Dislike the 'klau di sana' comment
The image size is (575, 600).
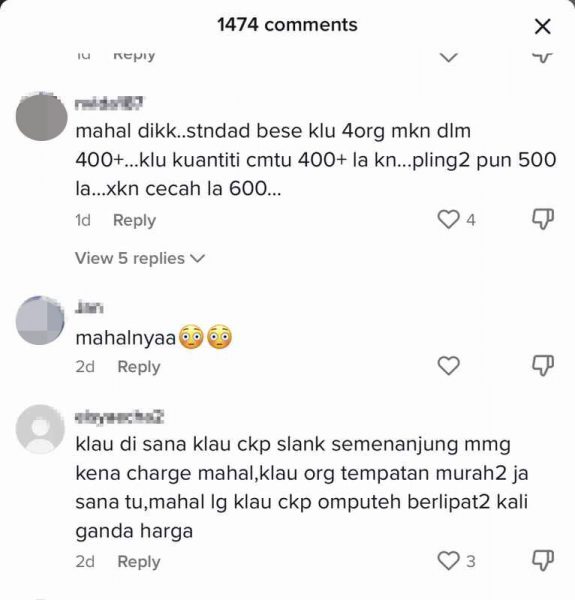pyautogui.click(x=543, y=561)
